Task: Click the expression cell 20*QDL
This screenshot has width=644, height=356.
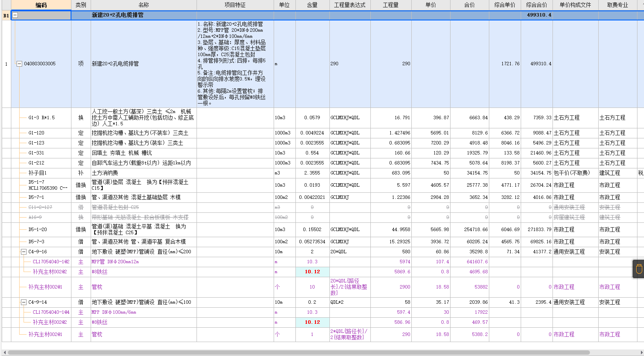Action: coord(350,252)
